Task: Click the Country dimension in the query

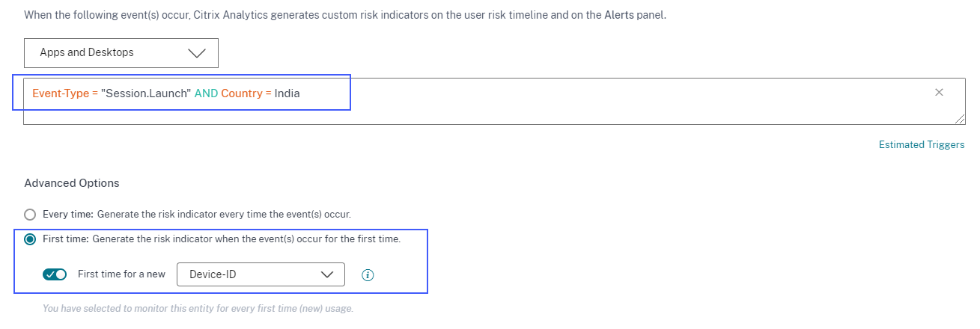Action: click(x=241, y=93)
